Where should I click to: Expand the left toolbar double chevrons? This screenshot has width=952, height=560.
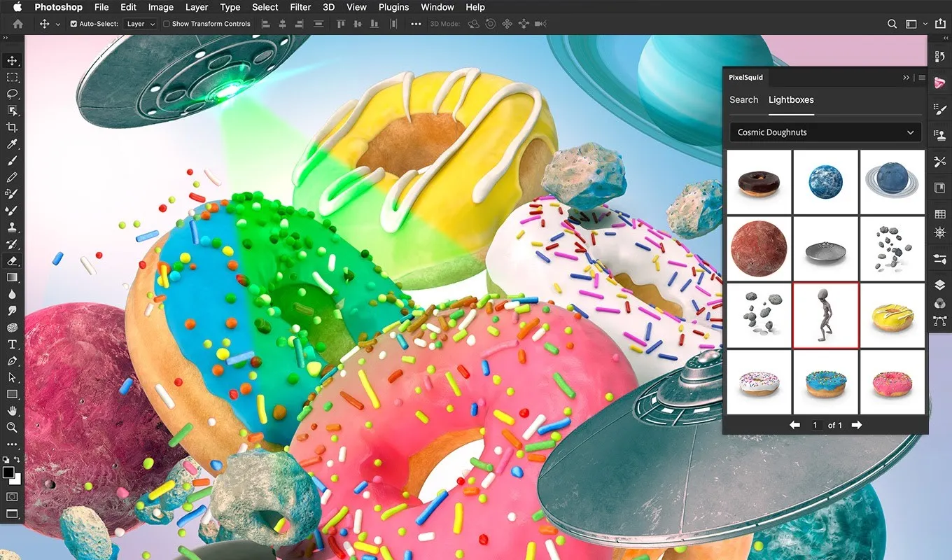coord(5,37)
